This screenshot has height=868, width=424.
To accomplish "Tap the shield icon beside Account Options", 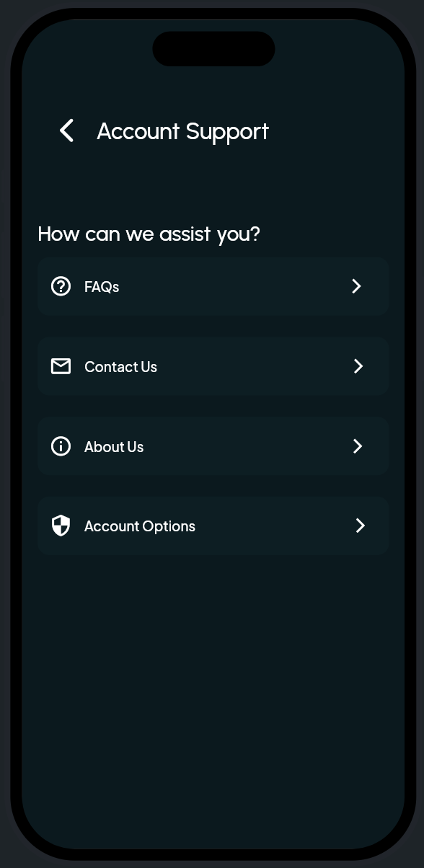I will [61, 526].
